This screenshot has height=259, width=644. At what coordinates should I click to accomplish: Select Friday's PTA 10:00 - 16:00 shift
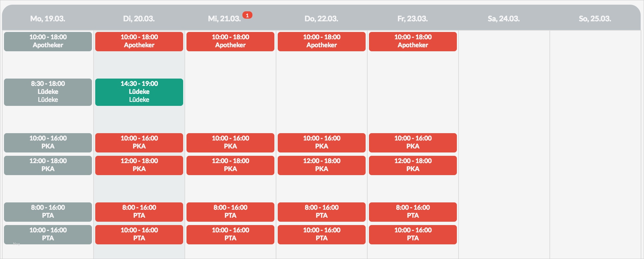[413, 234]
